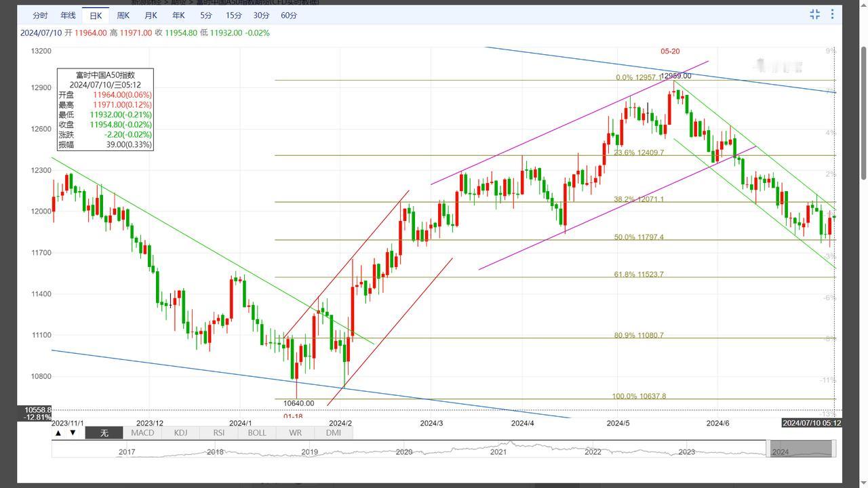Switch to the 分时 chart tab
The height and width of the screenshot is (488, 868).
(40, 15)
